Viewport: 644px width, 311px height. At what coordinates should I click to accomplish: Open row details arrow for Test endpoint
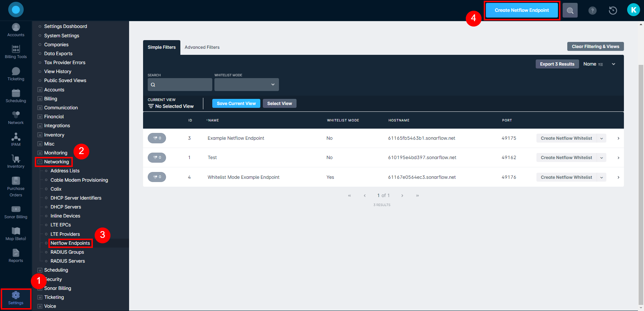coord(618,158)
